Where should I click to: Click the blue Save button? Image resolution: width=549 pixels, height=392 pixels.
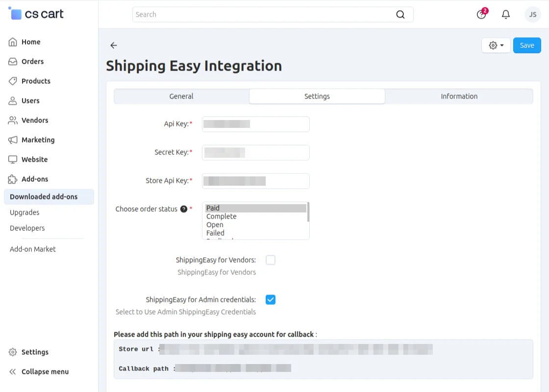527,45
